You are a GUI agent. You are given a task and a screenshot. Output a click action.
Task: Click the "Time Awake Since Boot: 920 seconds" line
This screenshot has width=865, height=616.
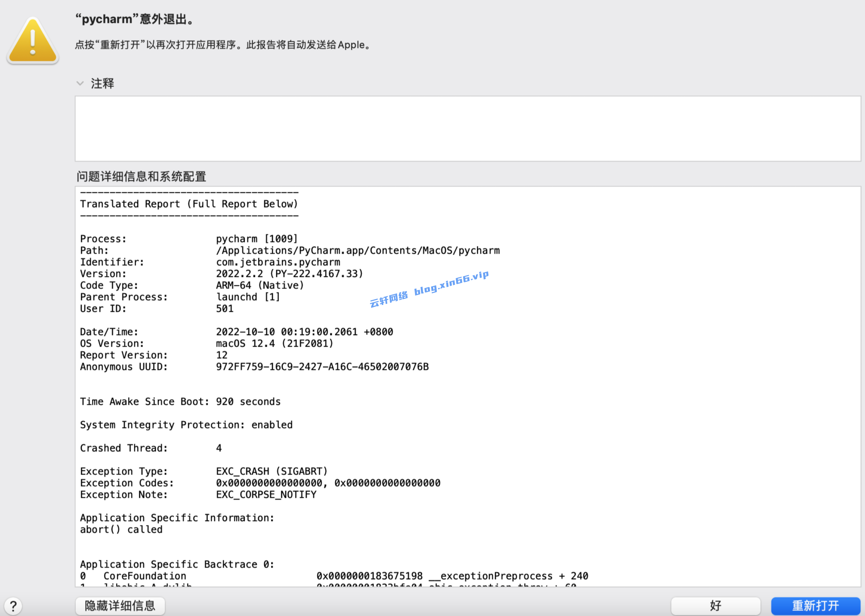[x=180, y=402]
